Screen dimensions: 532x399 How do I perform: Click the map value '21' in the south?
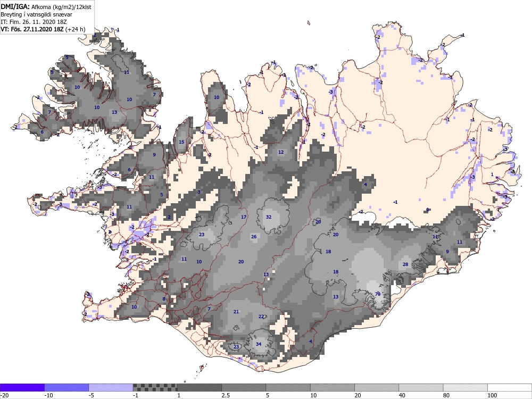pyautogui.click(x=236, y=311)
